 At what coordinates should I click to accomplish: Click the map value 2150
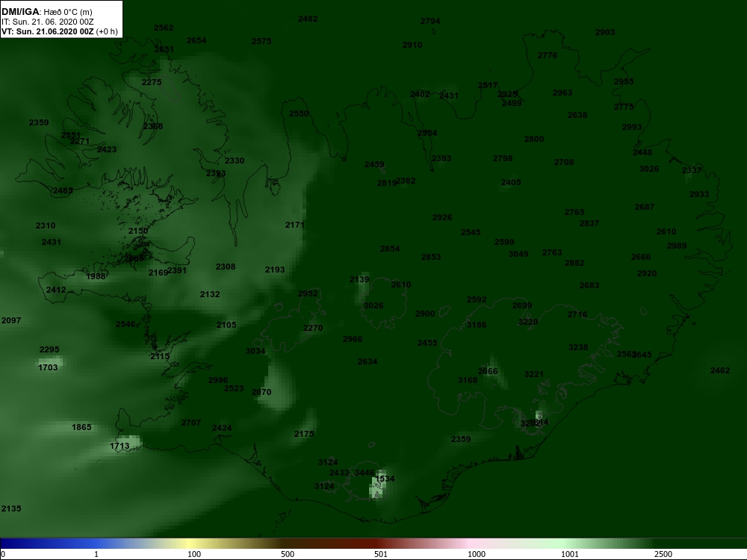(137, 231)
